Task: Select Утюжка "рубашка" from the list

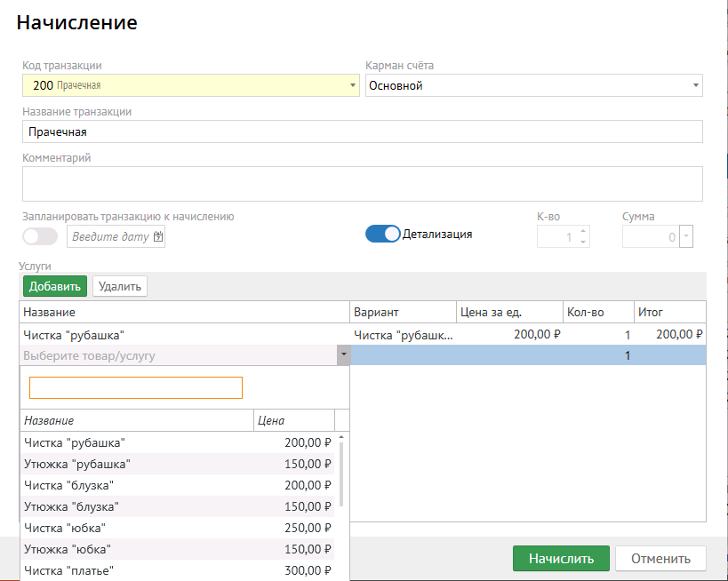Action: [77, 464]
